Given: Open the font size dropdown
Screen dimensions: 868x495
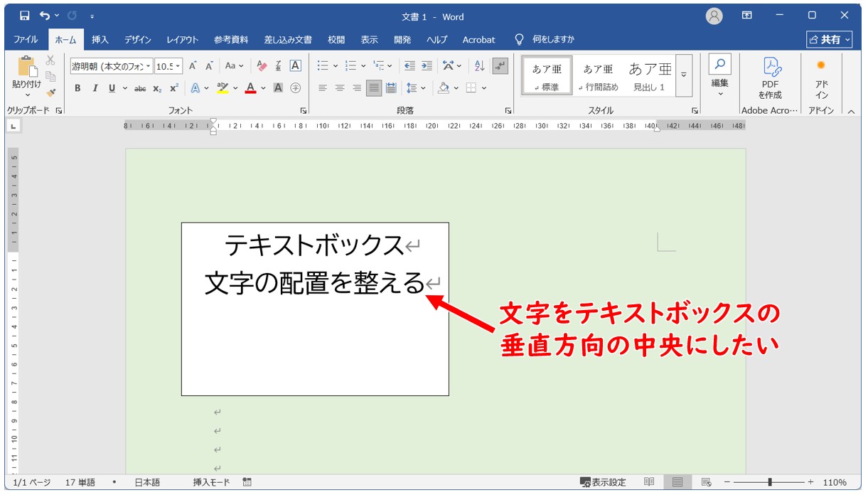Looking at the screenshot, I should coord(178,66).
